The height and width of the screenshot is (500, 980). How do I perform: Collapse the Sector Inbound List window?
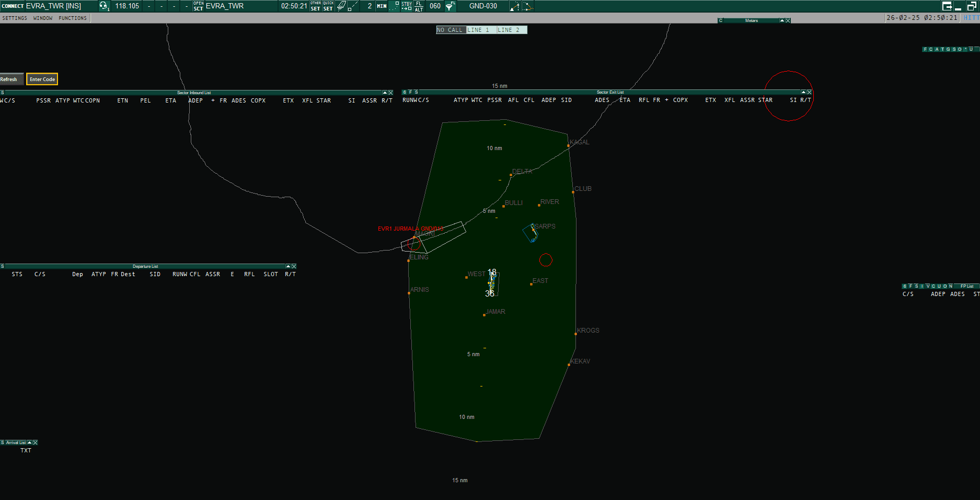(x=385, y=93)
